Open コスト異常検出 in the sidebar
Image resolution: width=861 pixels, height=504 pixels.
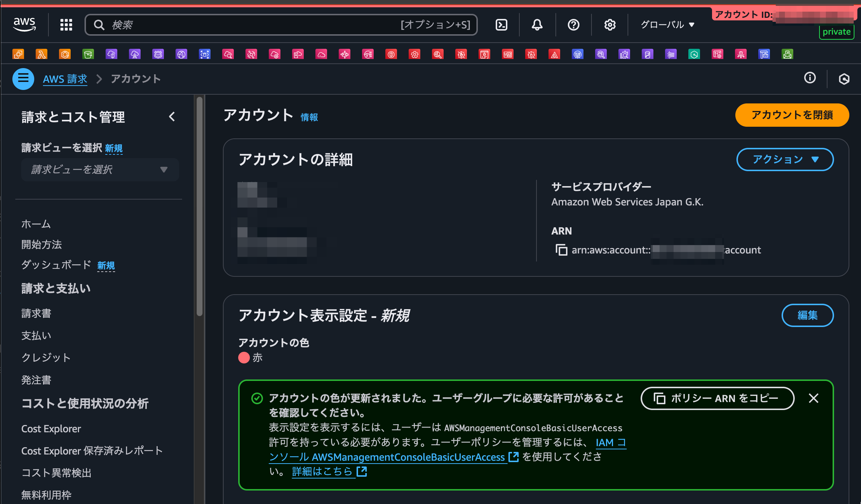pos(56,473)
